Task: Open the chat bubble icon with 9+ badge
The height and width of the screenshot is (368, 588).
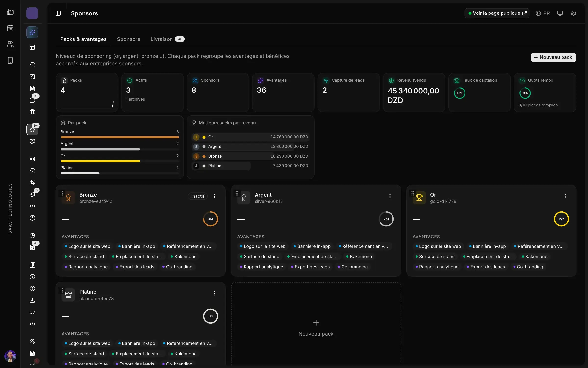Action: [32, 100]
